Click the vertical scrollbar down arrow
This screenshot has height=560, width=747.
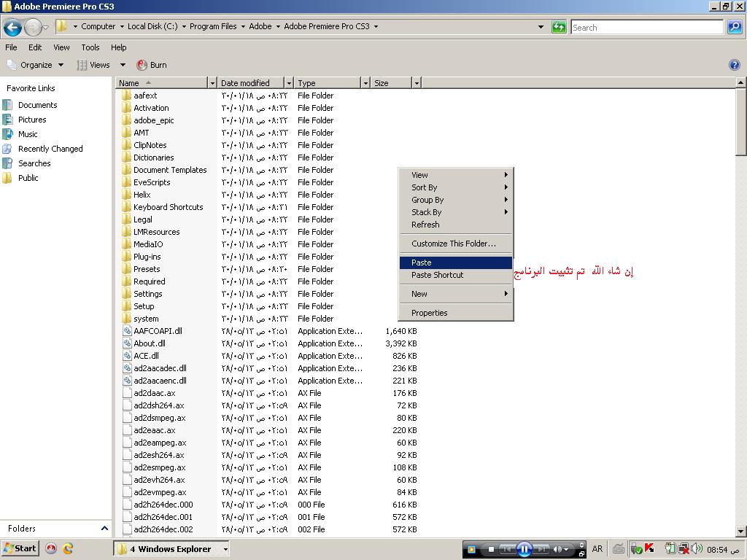[741, 531]
